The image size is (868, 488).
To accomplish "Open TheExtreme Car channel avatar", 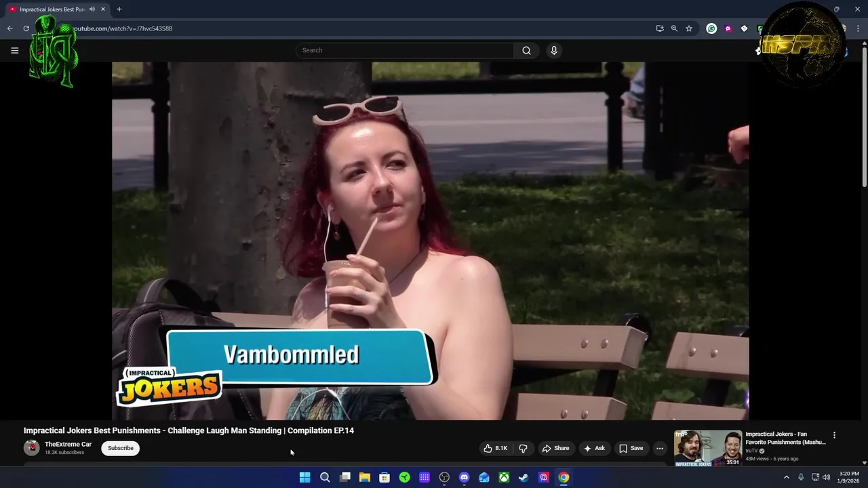I will [x=32, y=448].
